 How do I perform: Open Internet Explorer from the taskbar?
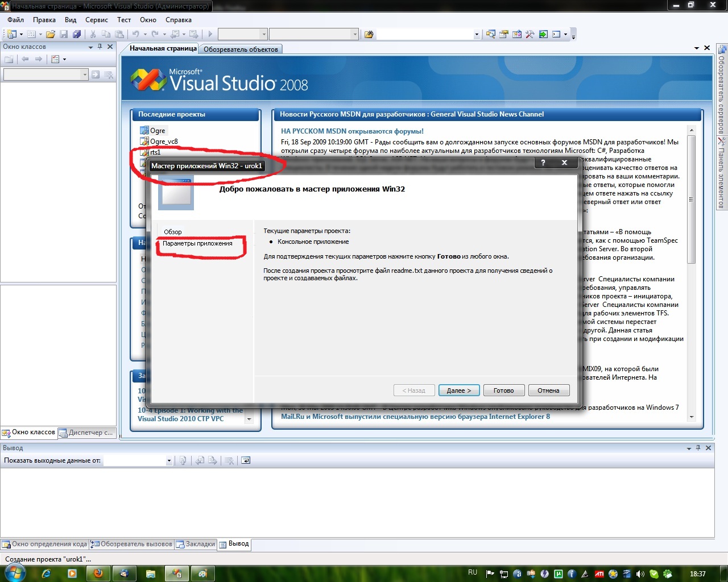[x=47, y=573]
